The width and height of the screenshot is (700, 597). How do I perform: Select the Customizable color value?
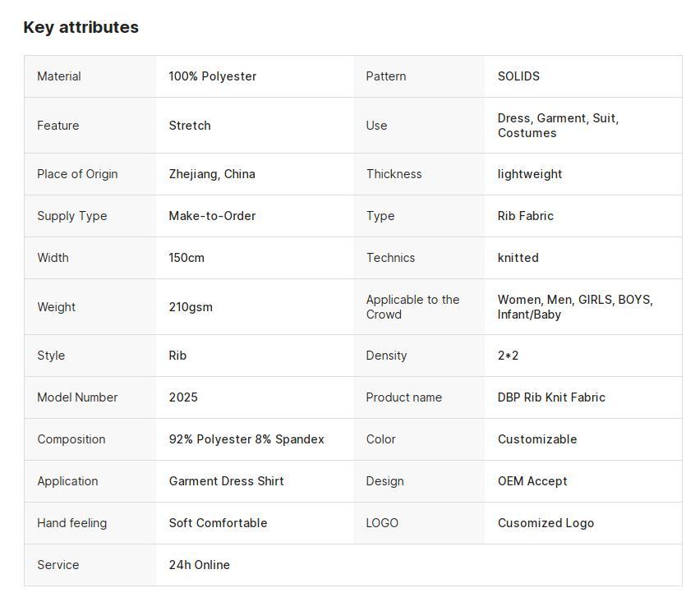(x=537, y=439)
